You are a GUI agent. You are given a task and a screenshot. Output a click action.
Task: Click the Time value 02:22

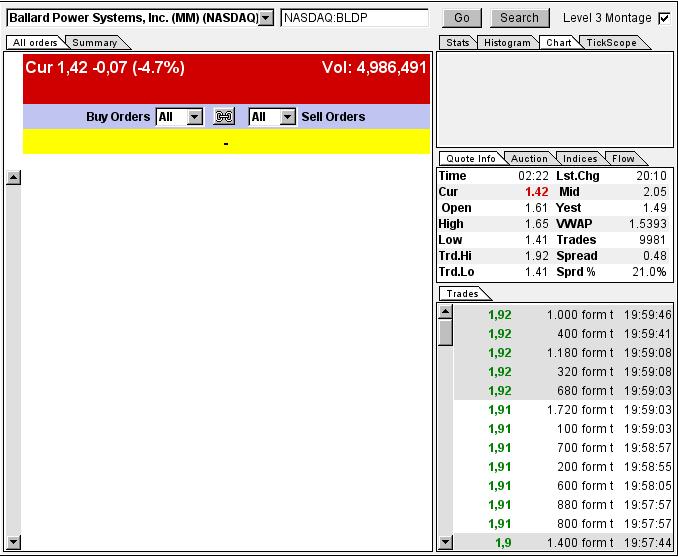534,176
